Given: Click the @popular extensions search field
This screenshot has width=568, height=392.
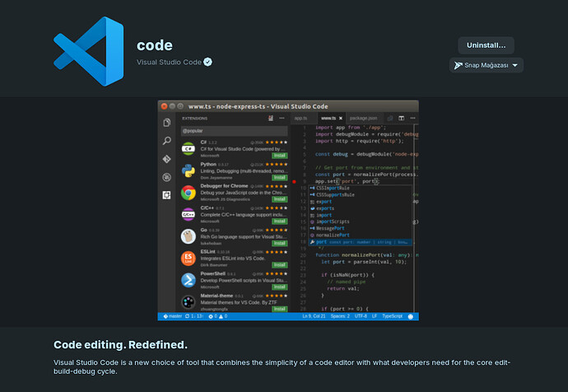Looking at the screenshot, I should click(x=235, y=131).
